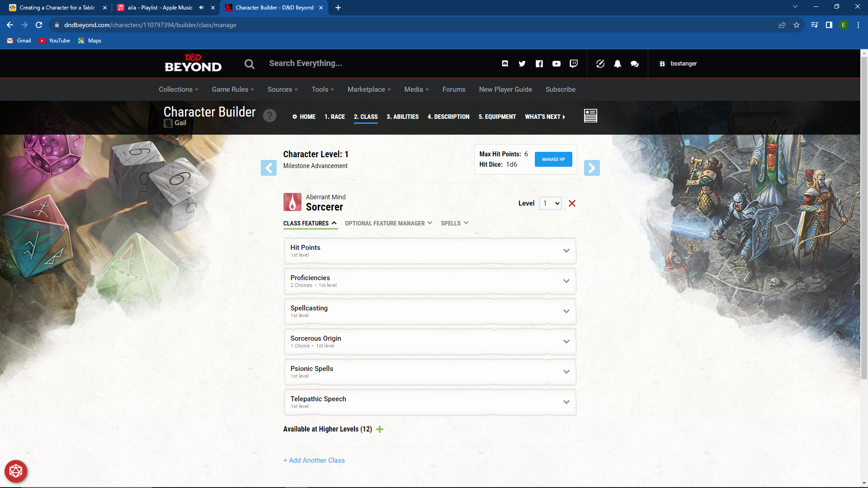Open the Sources menu

point(283,89)
